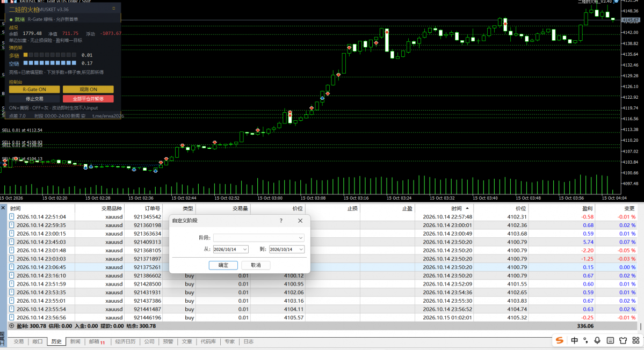Toggle the R-Gate ON switch

coord(34,89)
